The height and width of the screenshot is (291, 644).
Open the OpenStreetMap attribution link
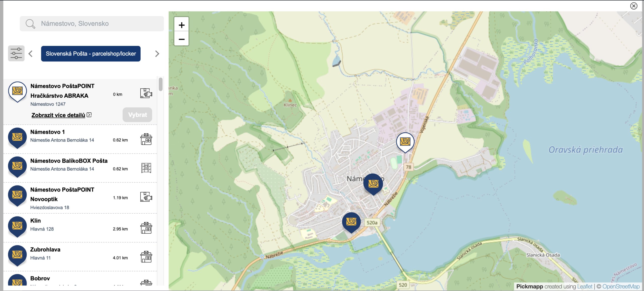621,286
